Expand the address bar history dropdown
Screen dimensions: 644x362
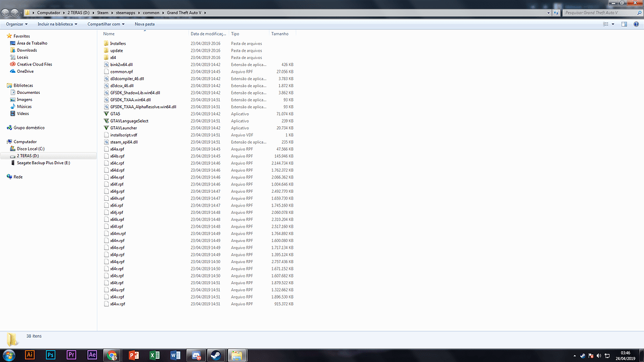point(548,12)
